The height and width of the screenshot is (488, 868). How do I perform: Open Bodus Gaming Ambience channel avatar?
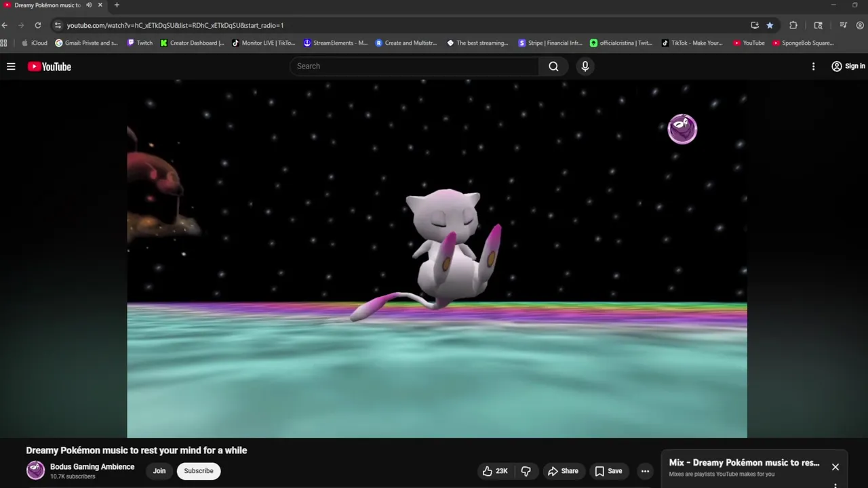(x=35, y=470)
